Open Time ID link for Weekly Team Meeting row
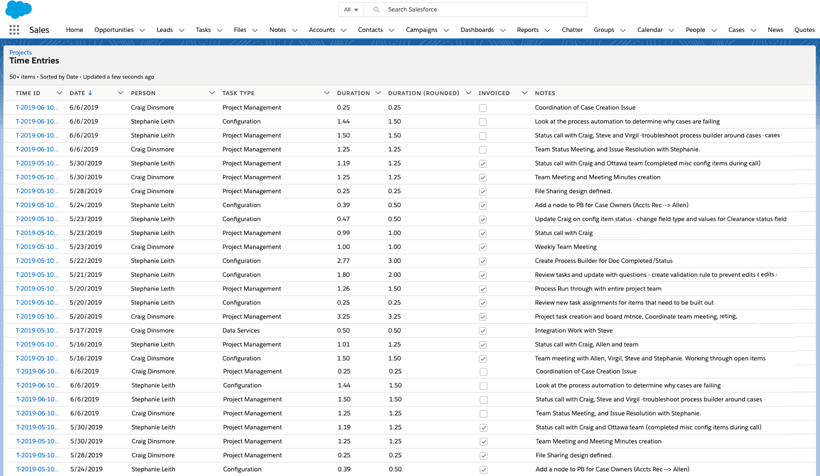The image size is (820, 476). [x=36, y=247]
